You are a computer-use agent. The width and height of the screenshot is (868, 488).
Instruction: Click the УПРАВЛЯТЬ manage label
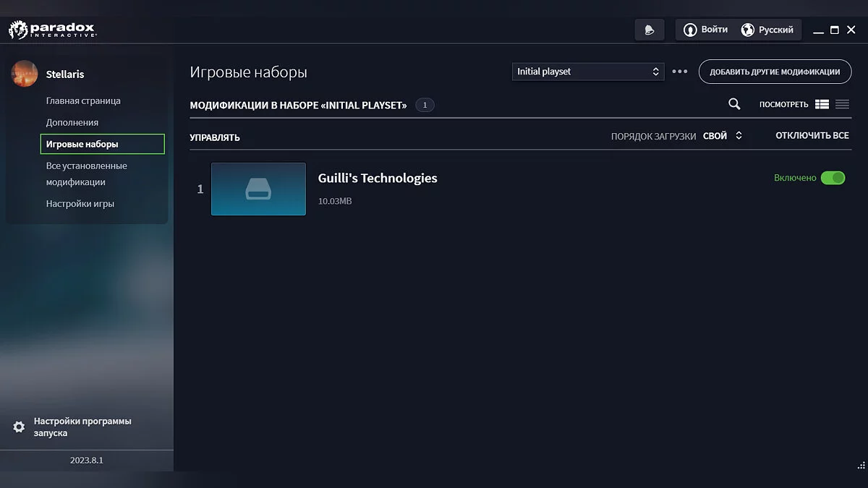(215, 137)
